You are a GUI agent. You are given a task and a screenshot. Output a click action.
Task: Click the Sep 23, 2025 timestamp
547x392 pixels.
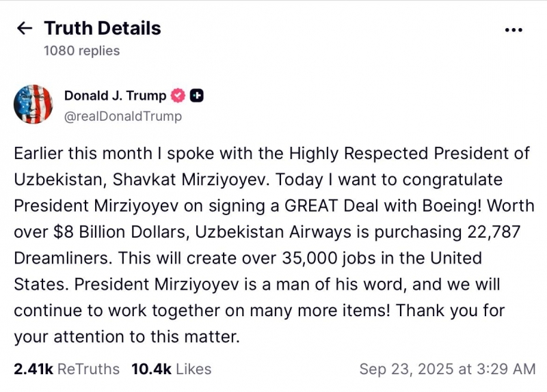[x=447, y=369]
